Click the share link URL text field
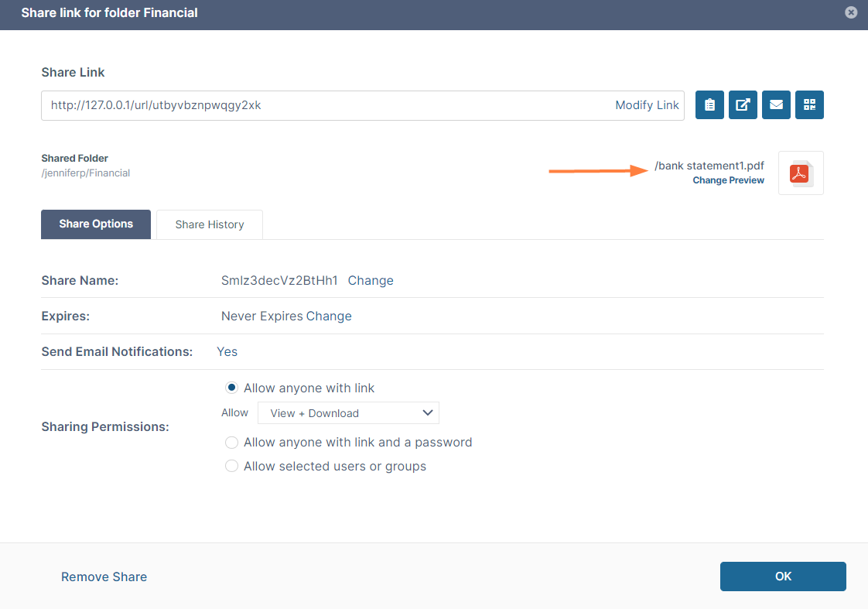 click(x=325, y=105)
